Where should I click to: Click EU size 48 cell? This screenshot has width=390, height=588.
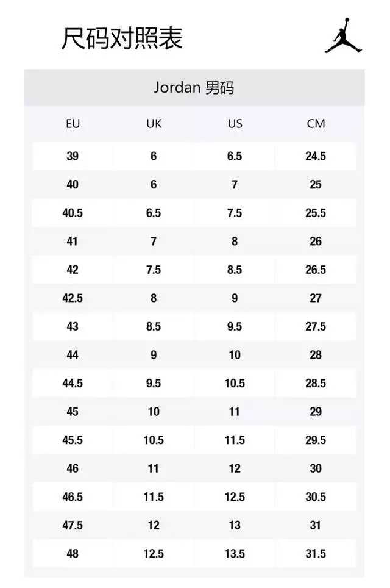tap(73, 554)
